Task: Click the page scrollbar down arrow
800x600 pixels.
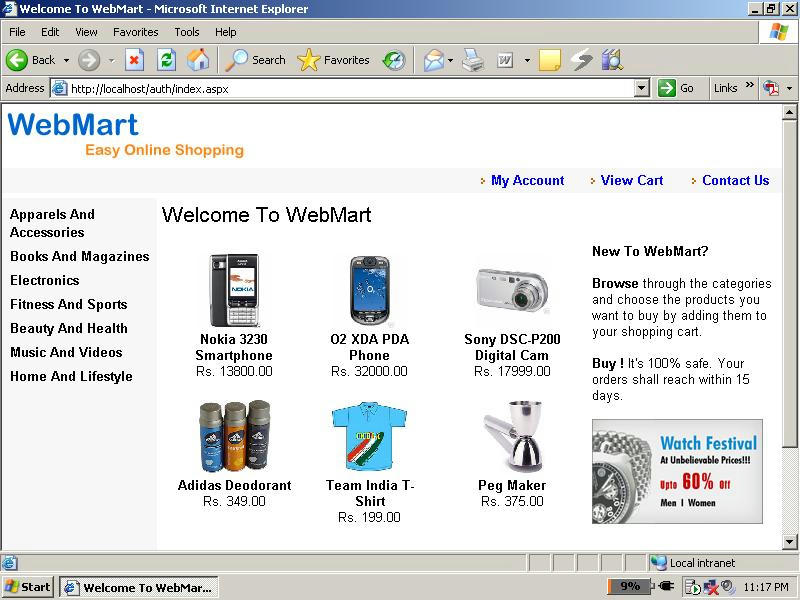Action: (x=790, y=542)
